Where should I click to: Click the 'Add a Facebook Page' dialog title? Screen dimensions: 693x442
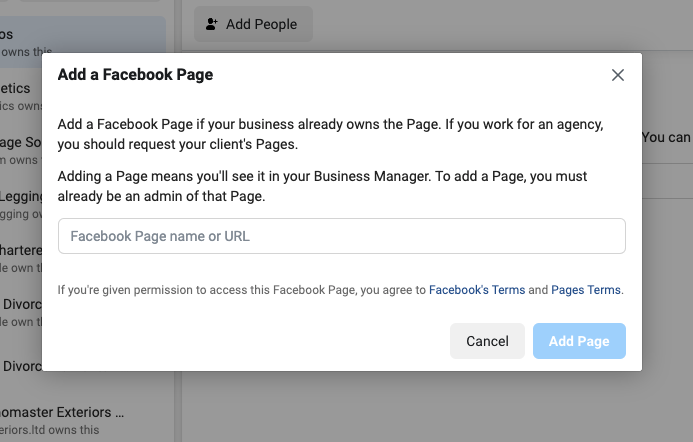point(135,74)
